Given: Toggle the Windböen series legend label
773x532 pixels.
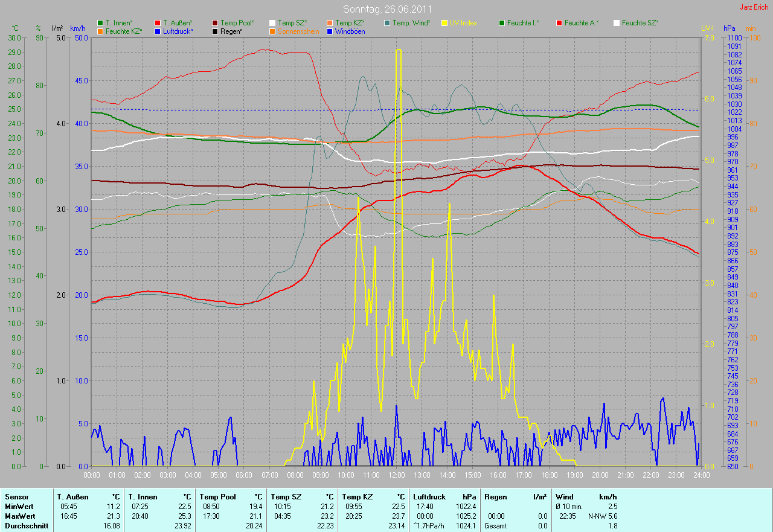Looking at the screenshot, I should [350, 31].
